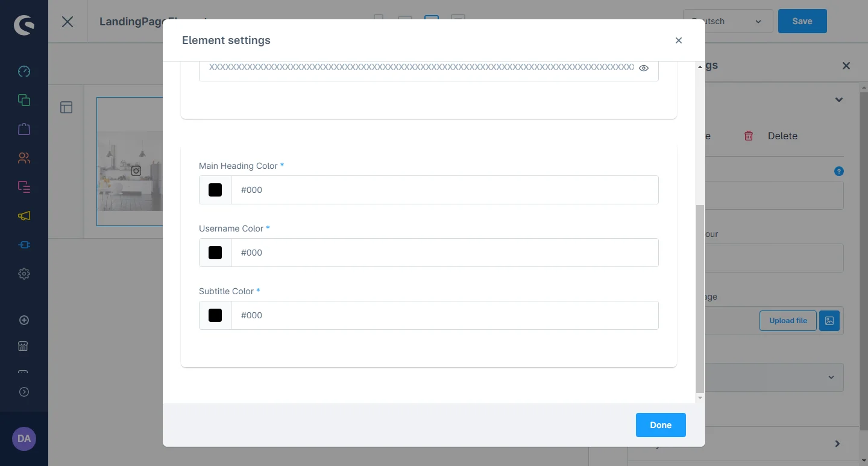
Task: Click the Orders shopping bag icon
Action: point(24,129)
